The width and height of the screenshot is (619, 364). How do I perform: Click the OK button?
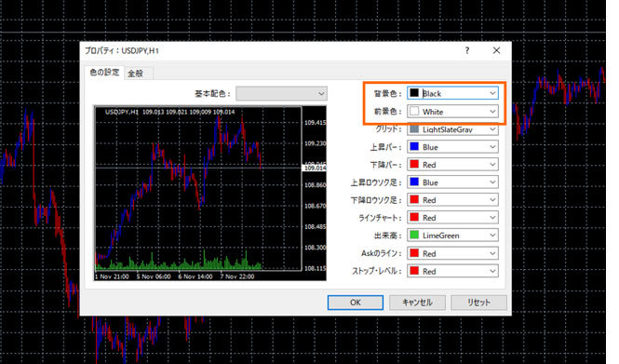(x=356, y=303)
